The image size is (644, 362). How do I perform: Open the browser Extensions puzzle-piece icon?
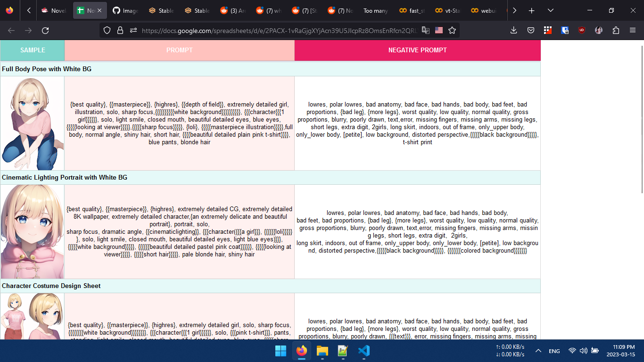click(x=616, y=30)
